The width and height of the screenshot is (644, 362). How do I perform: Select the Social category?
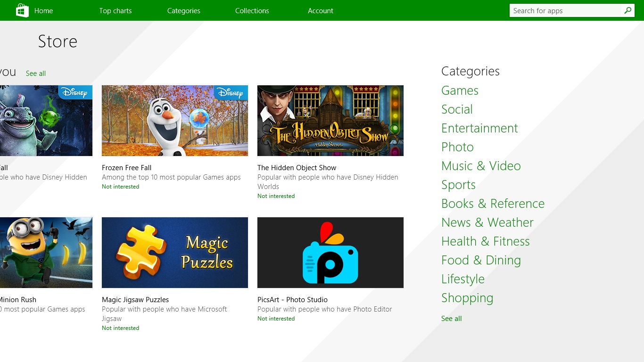(x=457, y=109)
